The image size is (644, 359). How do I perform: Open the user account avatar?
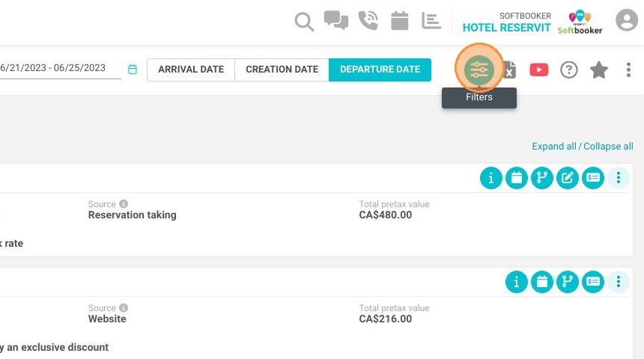pos(627,19)
